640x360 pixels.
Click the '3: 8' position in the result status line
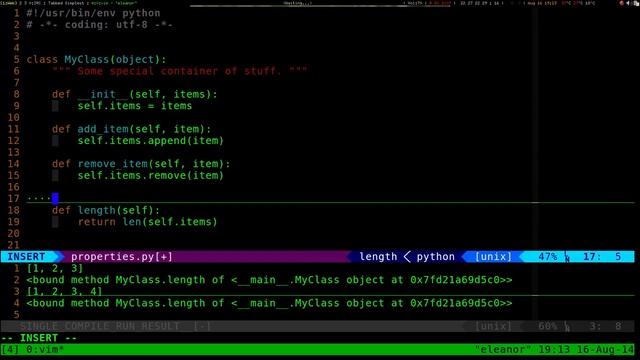605,326
